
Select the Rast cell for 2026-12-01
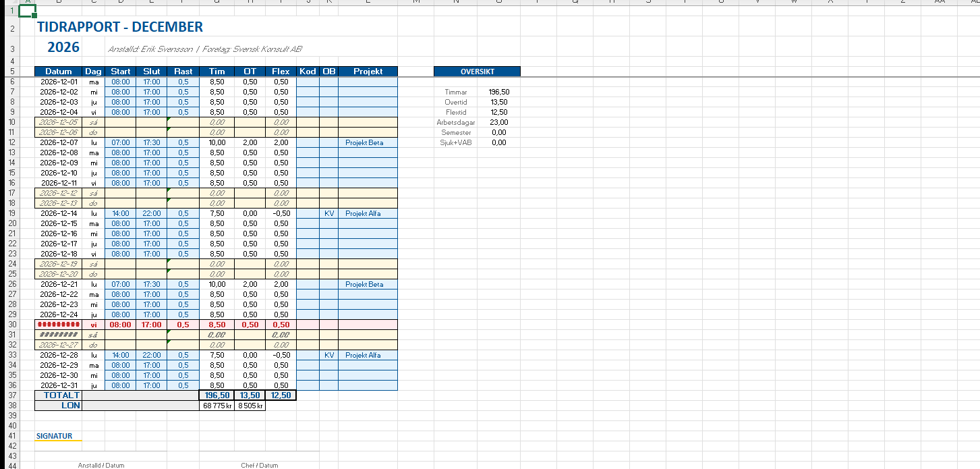(x=183, y=82)
